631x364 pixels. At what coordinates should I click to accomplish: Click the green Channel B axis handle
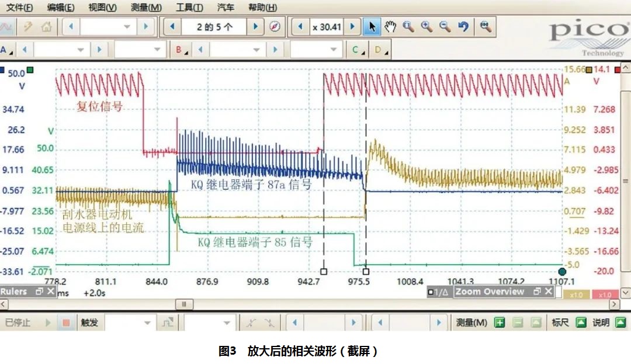tap(30, 70)
